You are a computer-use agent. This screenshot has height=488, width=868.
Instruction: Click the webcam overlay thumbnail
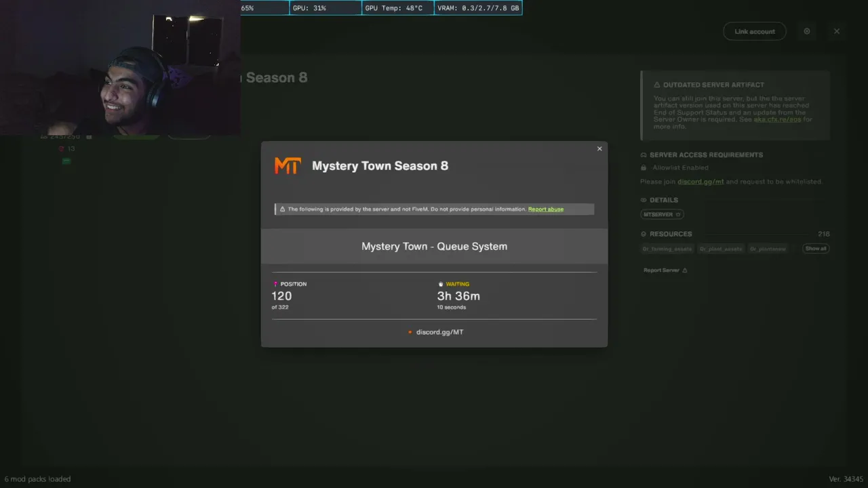click(x=120, y=68)
